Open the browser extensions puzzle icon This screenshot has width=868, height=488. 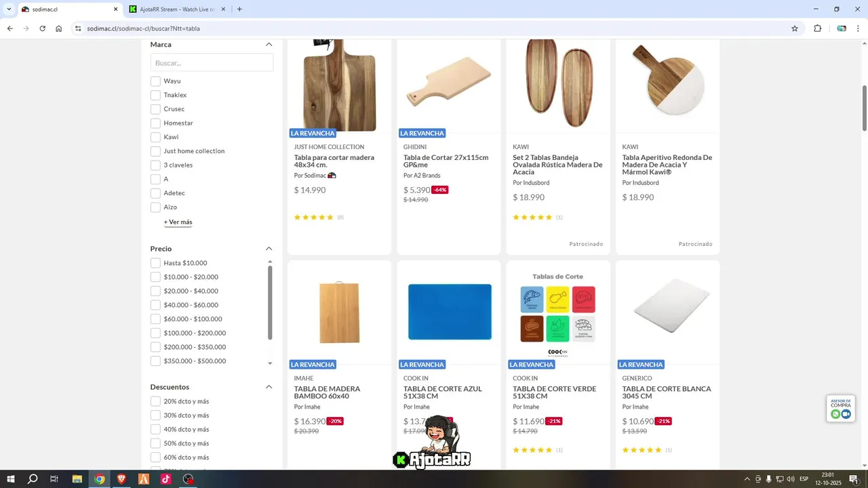[x=817, y=28]
